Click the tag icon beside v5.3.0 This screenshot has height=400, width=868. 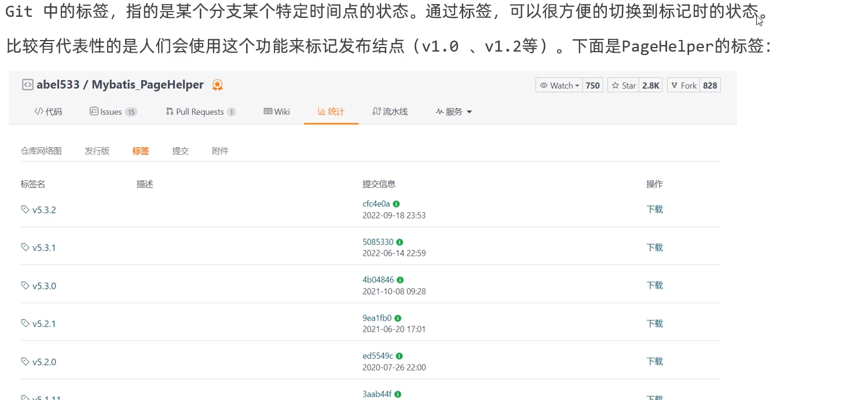pyautogui.click(x=25, y=285)
